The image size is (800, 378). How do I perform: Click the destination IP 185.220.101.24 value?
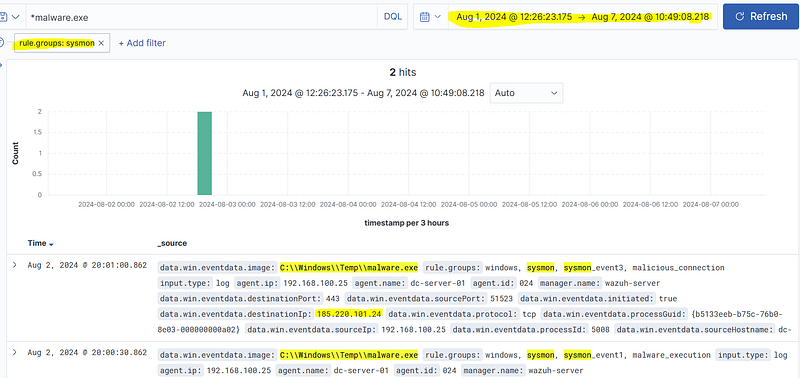point(349,314)
